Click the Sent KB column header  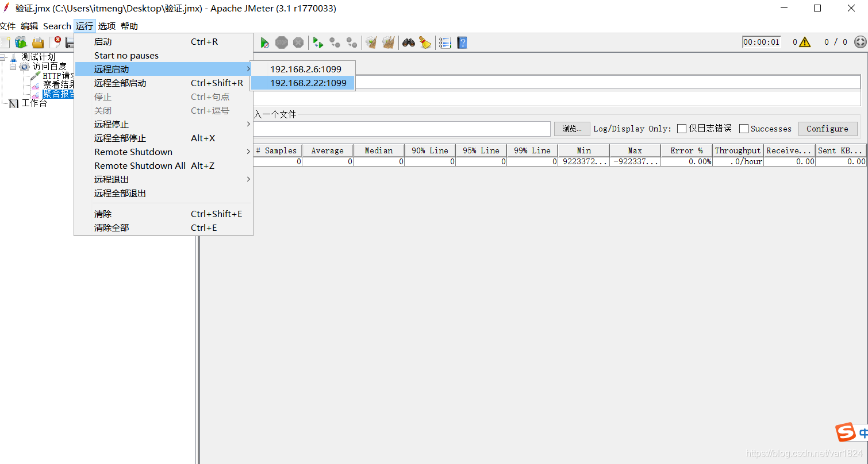click(840, 150)
